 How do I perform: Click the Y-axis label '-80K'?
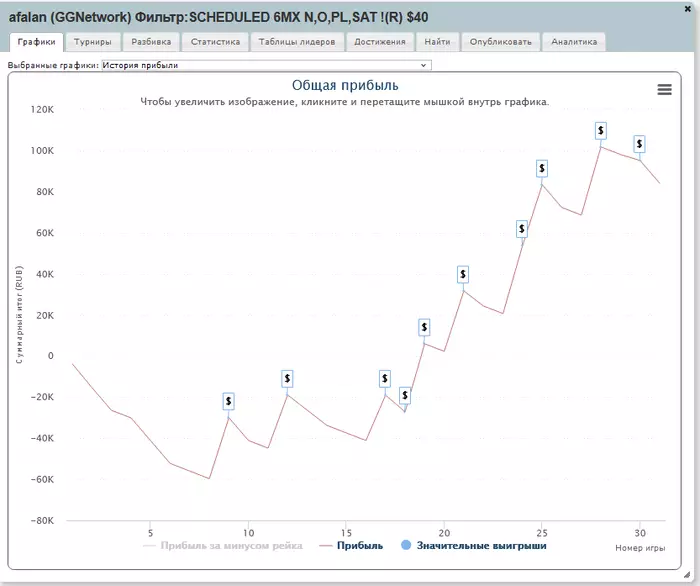[42, 521]
